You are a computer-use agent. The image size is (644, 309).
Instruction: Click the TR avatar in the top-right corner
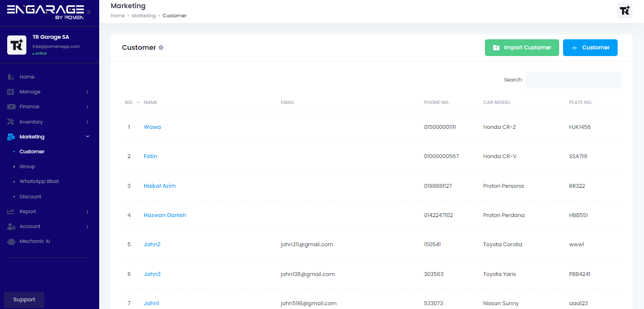tap(624, 10)
